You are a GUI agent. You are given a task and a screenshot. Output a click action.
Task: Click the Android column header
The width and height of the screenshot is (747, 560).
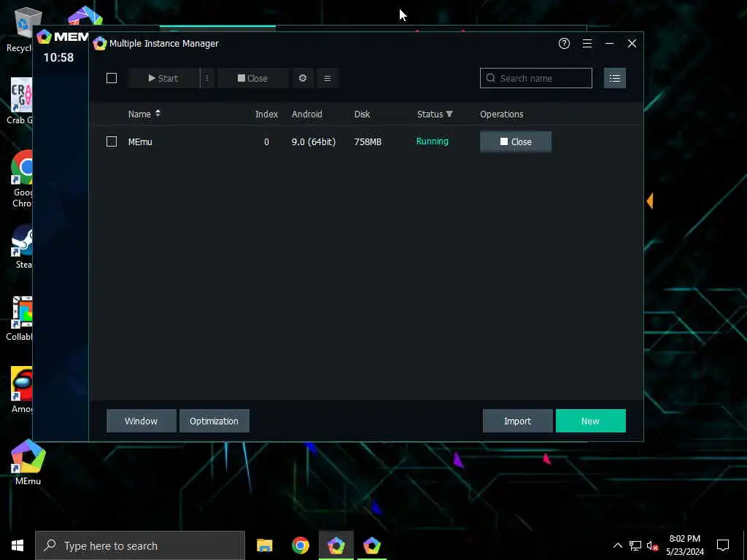[307, 114]
